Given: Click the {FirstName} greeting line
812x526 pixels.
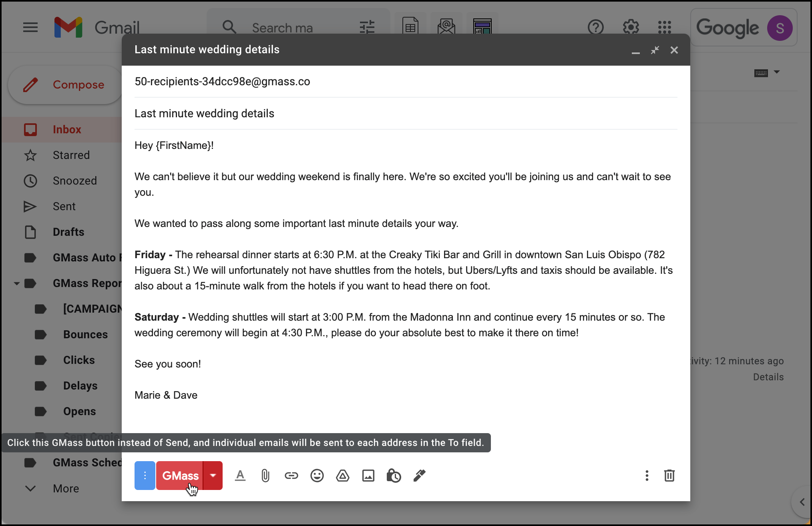Looking at the screenshot, I should [x=174, y=145].
